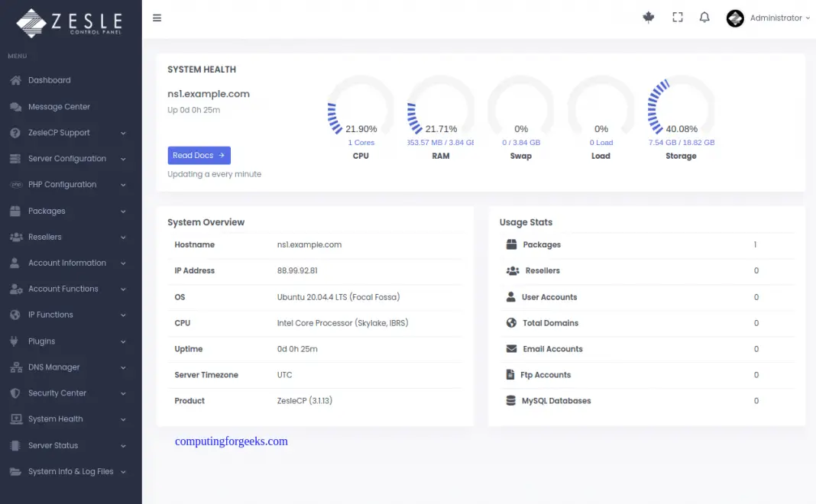This screenshot has width=816, height=504.
Task: Expand the Server Configuration section
Action: tap(67, 158)
